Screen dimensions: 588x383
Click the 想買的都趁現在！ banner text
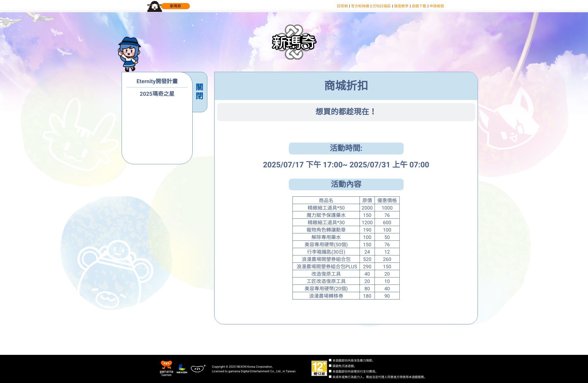pos(346,112)
